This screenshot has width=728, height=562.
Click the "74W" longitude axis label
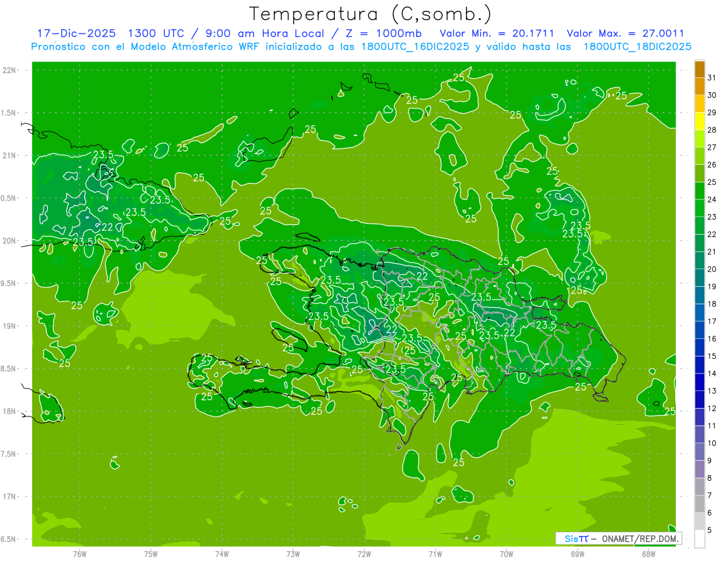(x=222, y=555)
